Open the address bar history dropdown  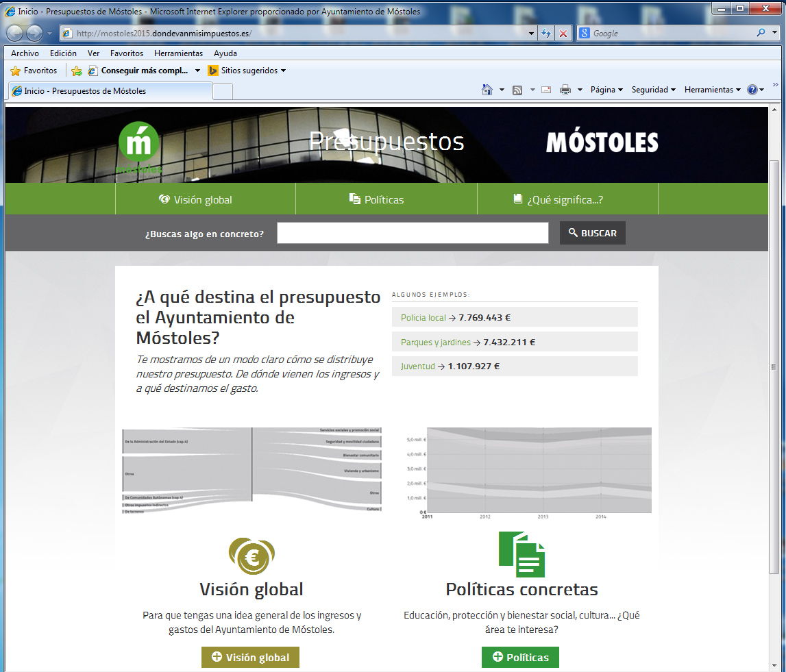coord(532,33)
